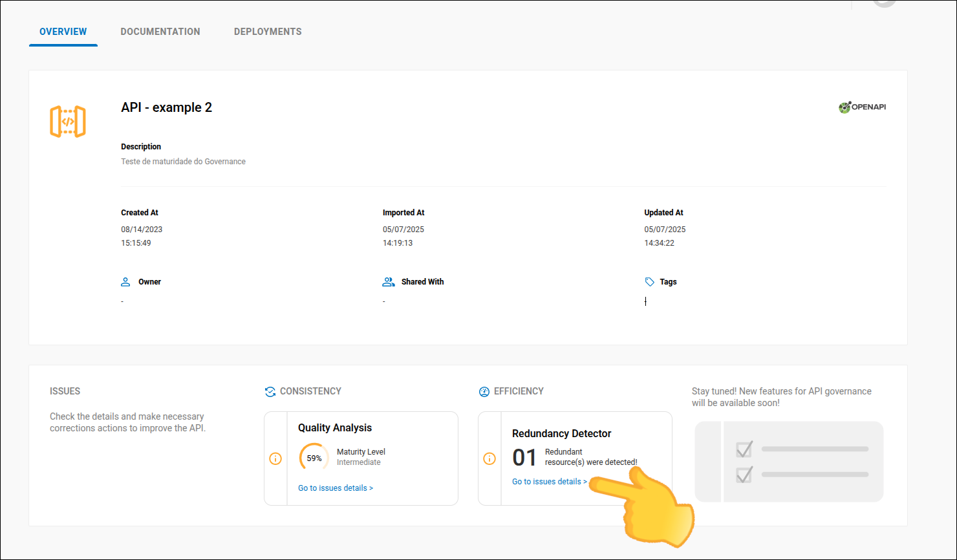Click the orange API code icon
Viewport: 957px width, 560px height.
pyautogui.click(x=68, y=122)
